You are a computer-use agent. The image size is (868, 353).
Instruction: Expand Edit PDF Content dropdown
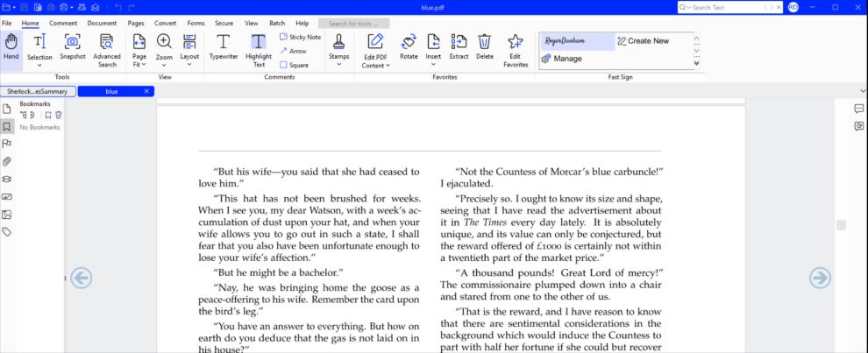point(388,66)
